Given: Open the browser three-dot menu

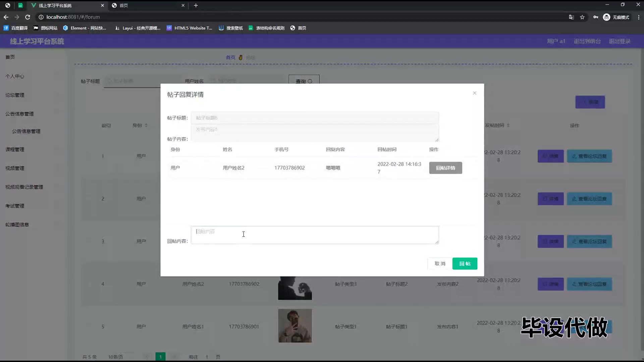Looking at the screenshot, I should (x=639, y=17).
